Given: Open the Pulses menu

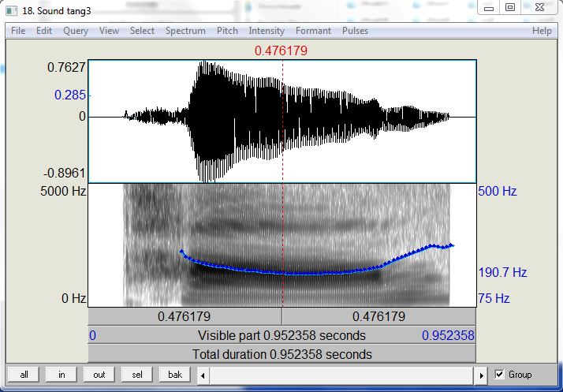Looking at the screenshot, I should click(355, 31).
